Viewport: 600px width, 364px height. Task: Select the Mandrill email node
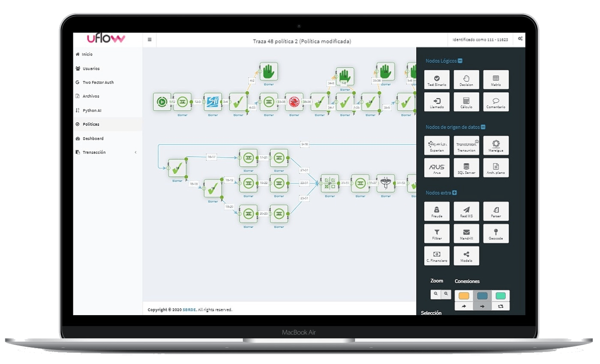(466, 233)
